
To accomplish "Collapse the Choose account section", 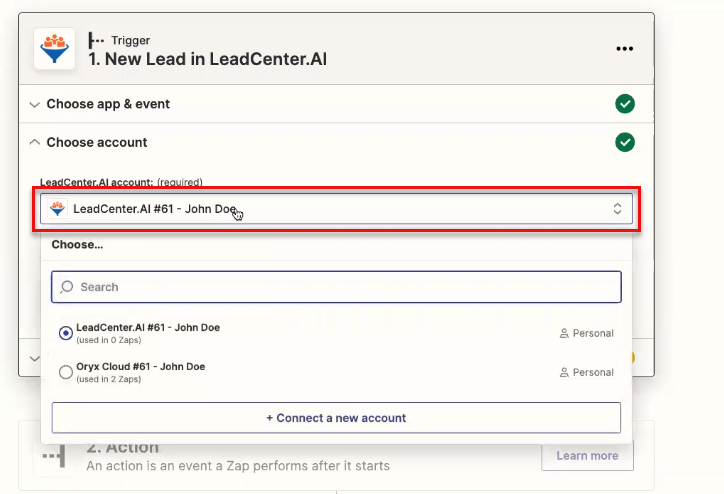I will (34, 142).
